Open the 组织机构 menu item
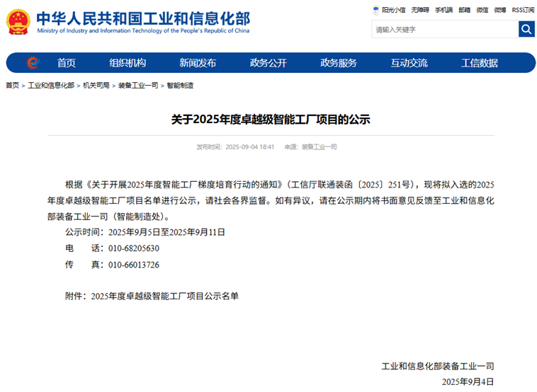 click(x=128, y=63)
